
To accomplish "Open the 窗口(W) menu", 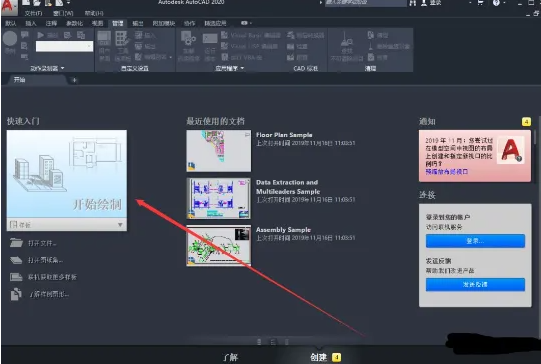I will pos(63,13).
